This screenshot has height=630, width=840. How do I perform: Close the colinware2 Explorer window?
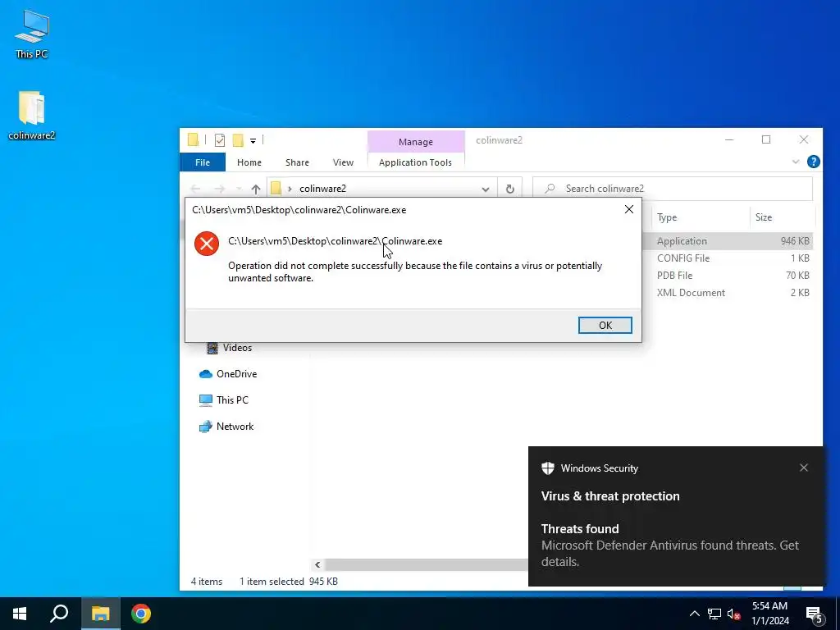click(x=804, y=139)
